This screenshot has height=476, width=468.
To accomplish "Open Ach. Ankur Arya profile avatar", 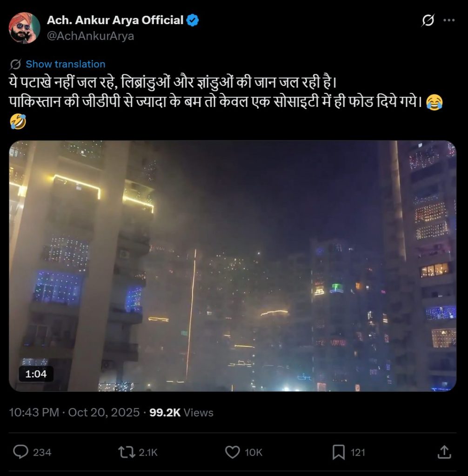I will coord(24,28).
